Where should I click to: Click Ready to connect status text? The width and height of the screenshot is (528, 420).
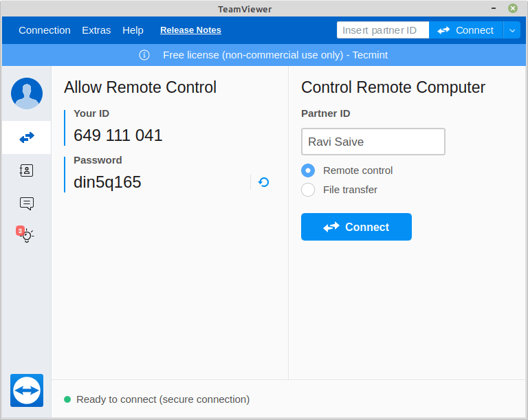[x=163, y=399]
